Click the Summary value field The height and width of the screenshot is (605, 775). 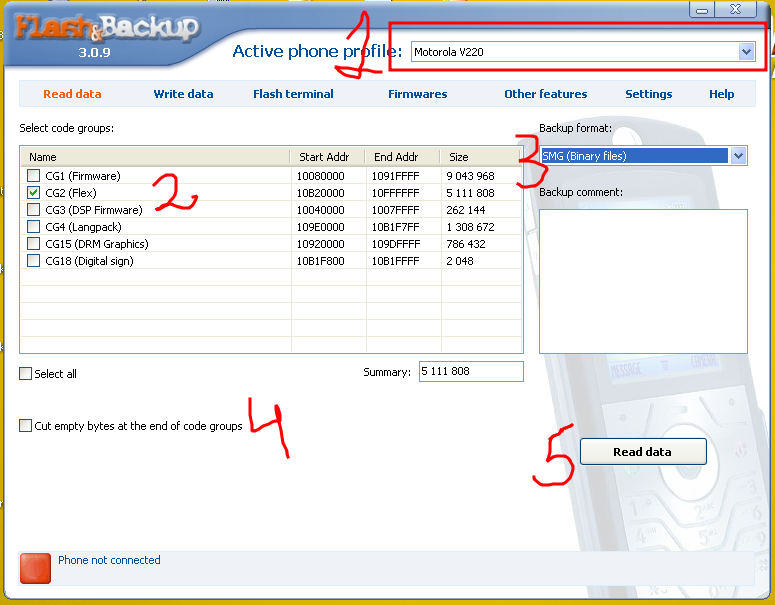coord(471,371)
